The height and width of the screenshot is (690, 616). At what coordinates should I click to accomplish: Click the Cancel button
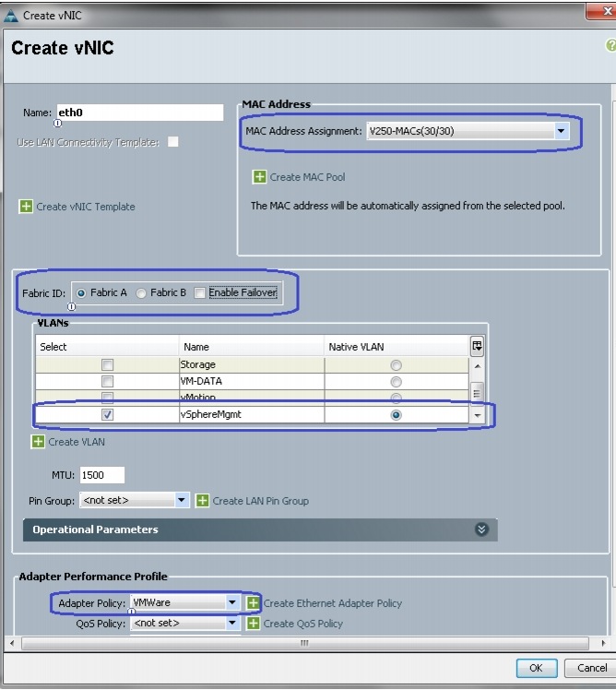tap(591, 668)
